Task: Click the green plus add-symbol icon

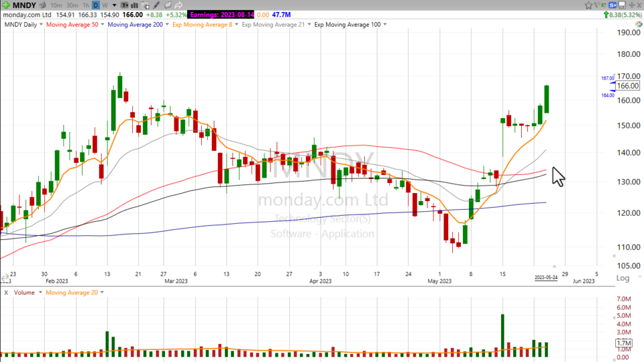Action: tap(6, 5)
